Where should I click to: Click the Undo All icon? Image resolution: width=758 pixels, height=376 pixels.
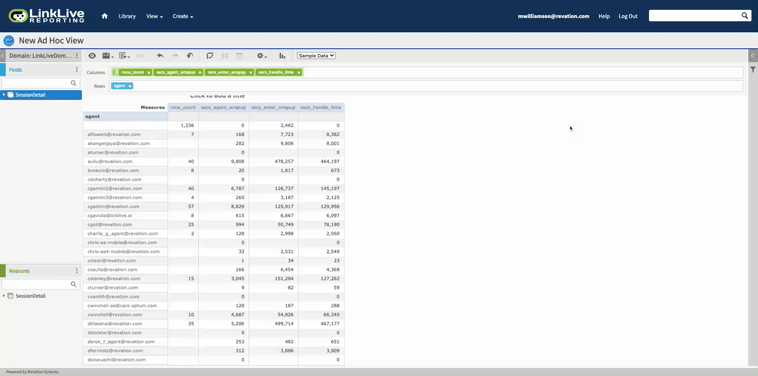coord(190,56)
